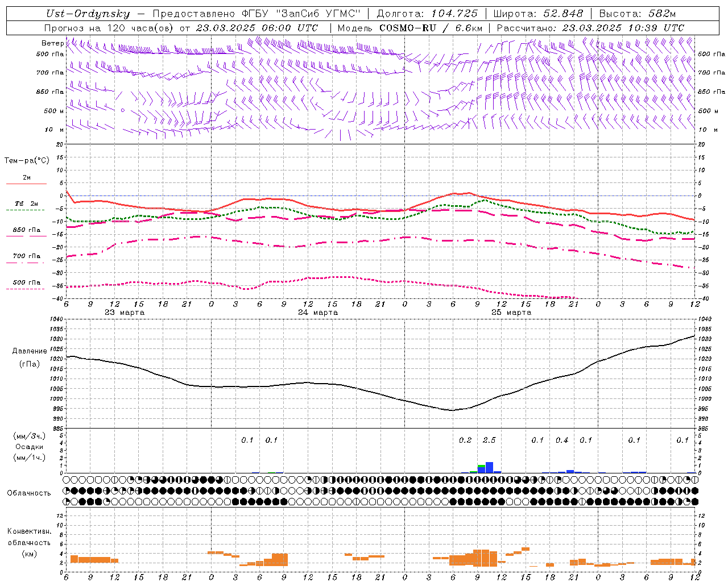Select the 0.4 precipitation amount
The height and width of the screenshot is (582, 728).
[562, 440]
